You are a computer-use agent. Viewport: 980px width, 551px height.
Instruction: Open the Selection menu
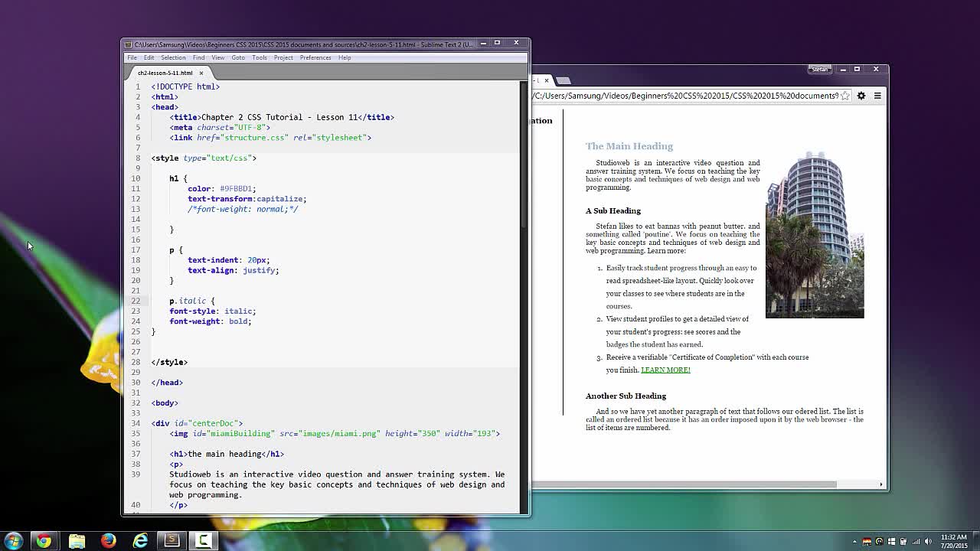tap(173, 57)
